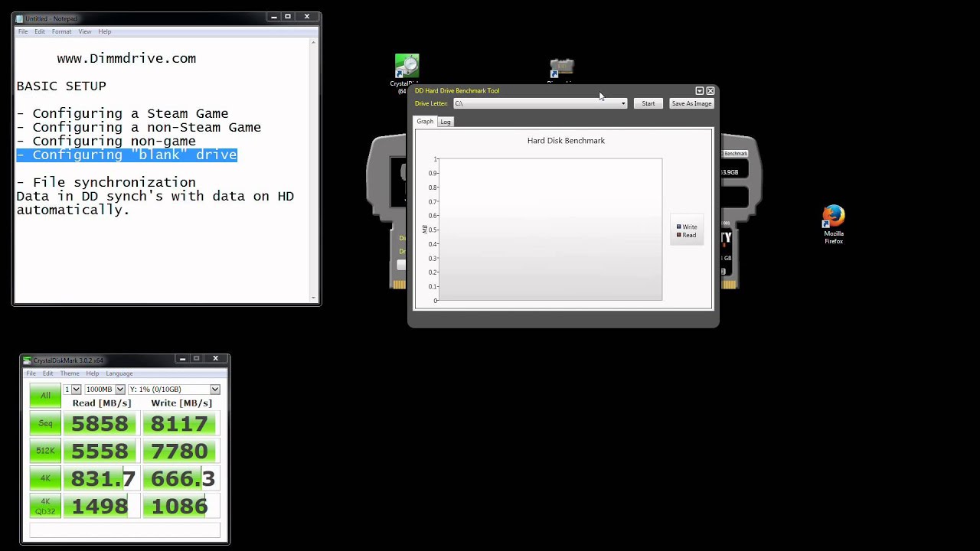The width and height of the screenshot is (980, 551).
Task: Open Notepad Help menu
Action: click(x=105, y=31)
